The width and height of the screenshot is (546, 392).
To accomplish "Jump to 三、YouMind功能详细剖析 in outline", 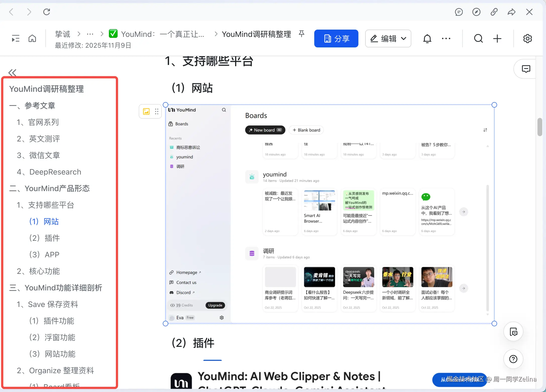I will tap(56, 288).
